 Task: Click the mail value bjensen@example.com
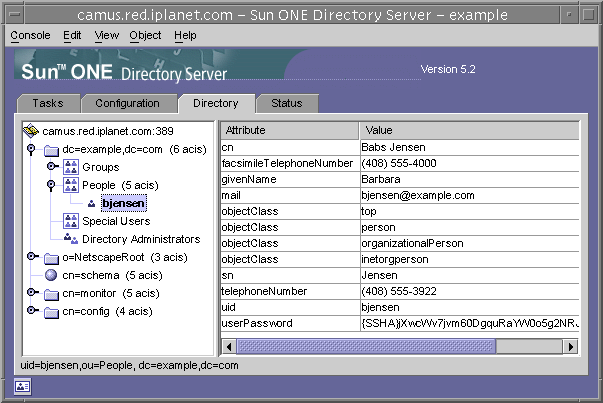point(418,195)
